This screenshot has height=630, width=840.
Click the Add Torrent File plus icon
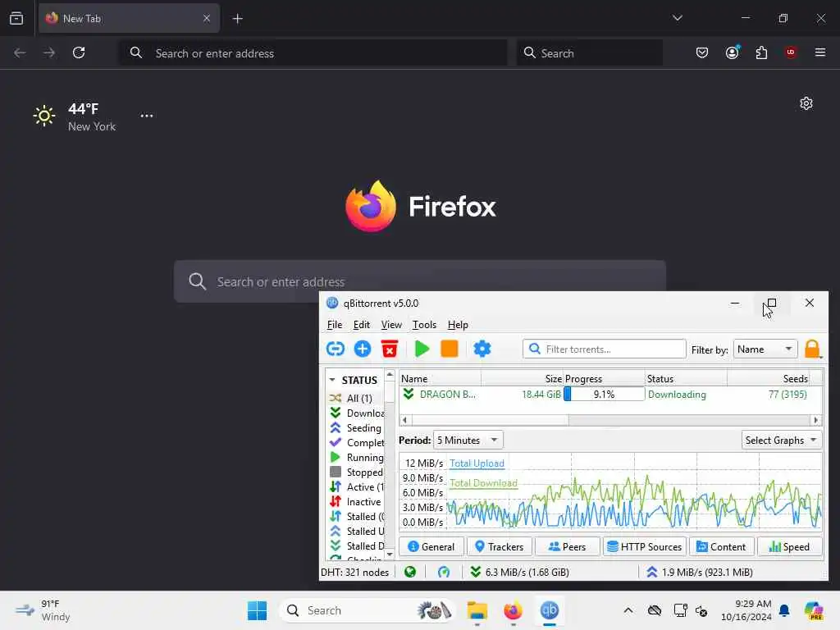point(363,349)
